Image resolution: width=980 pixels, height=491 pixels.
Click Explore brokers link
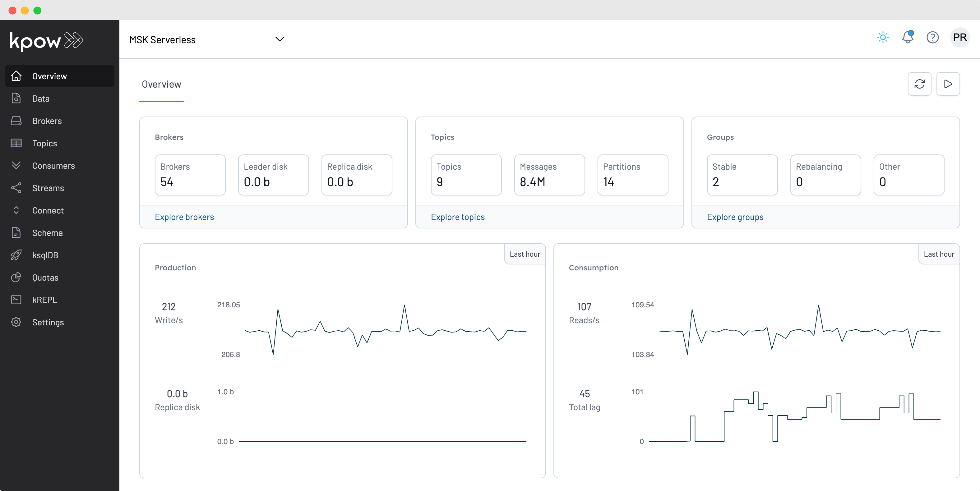(x=184, y=217)
